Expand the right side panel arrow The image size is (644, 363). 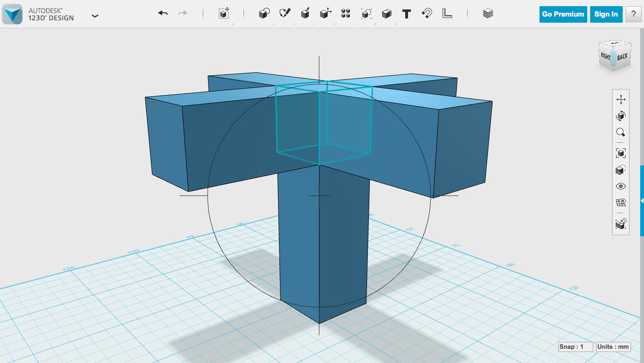tap(642, 201)
